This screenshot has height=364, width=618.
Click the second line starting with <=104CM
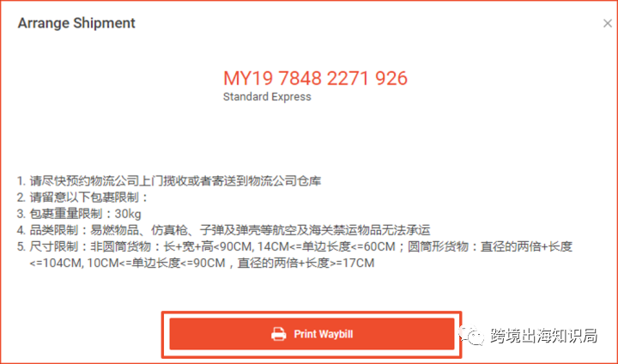pyautogui.click(x=202, y=263)
